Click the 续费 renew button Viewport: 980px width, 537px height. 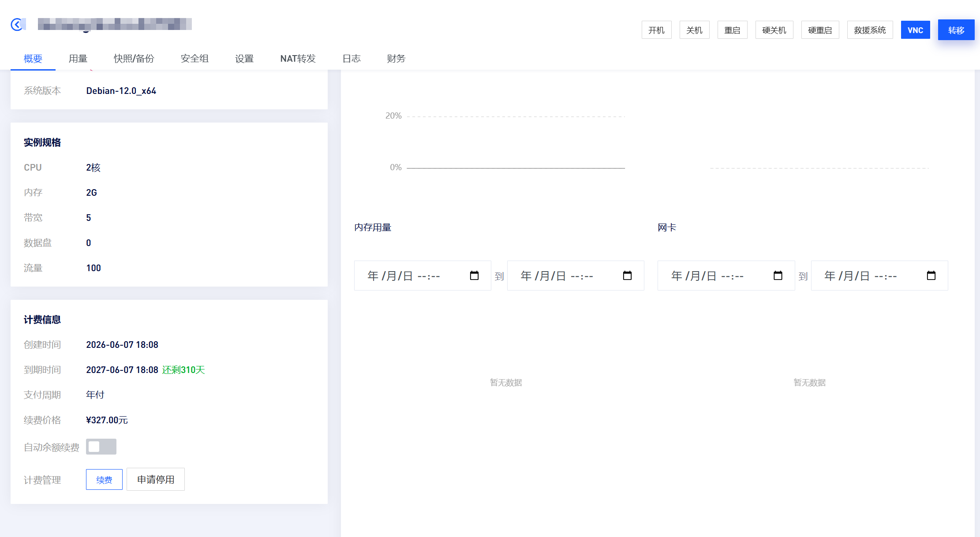click(x=104, y=479)
